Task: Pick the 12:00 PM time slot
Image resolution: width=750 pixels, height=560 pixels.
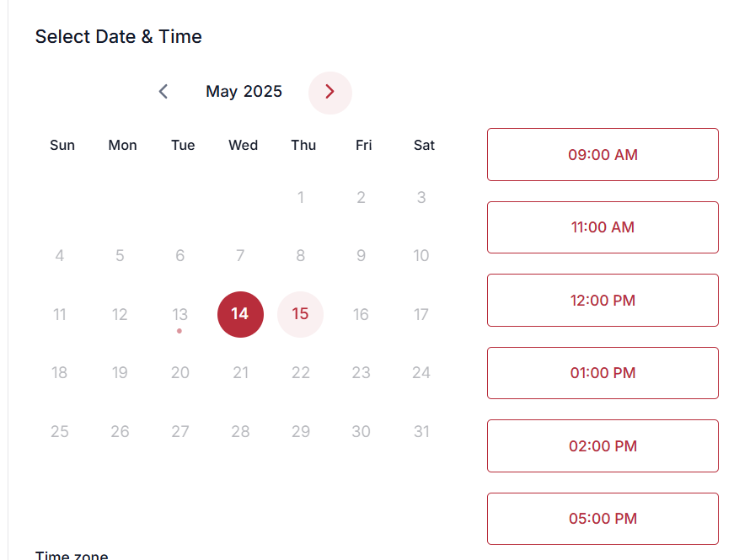Action: [x=603, y=300]
